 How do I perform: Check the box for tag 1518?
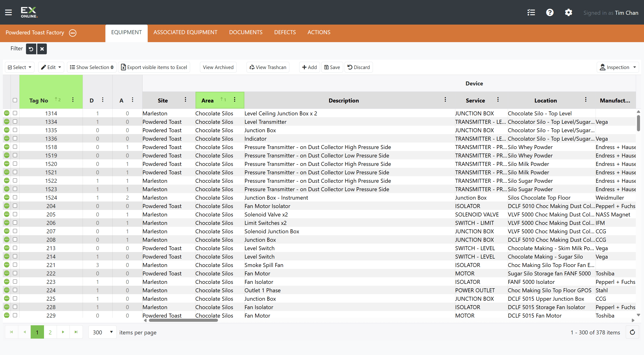pos(15,147)
